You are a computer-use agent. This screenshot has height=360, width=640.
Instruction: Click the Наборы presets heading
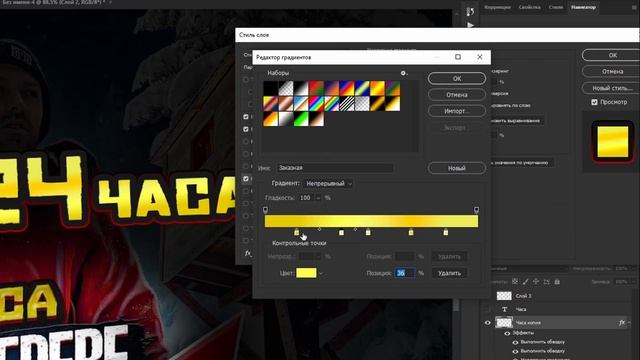pos(278,73)
